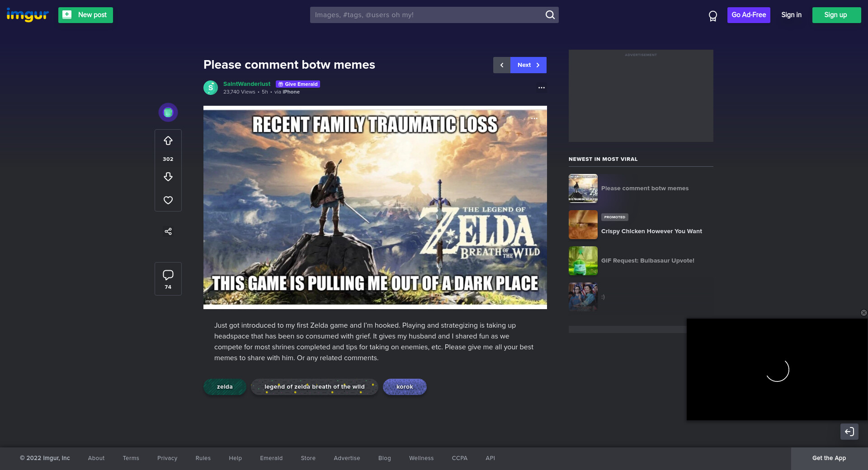The width and height of the screenshot is (868, 470).
Task: Click the '© 2022 Imgur, Inc' footer text
Action: point(45,458)
